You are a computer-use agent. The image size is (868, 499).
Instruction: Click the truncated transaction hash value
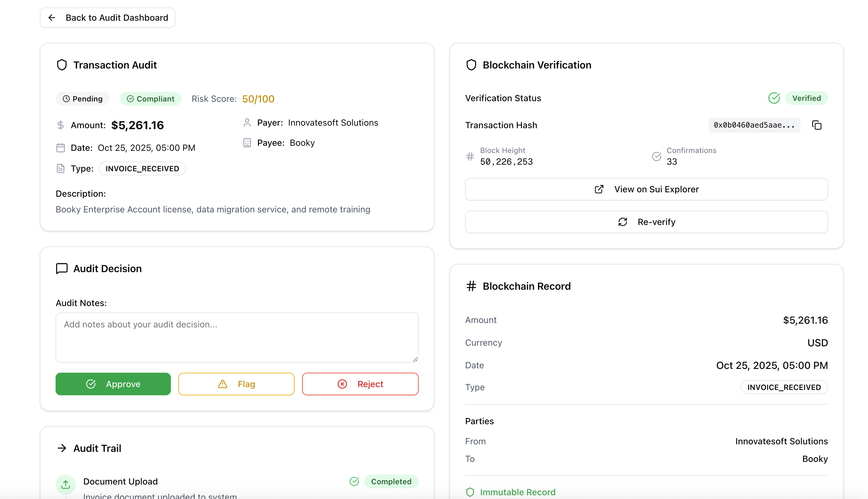tap(754, 125)
